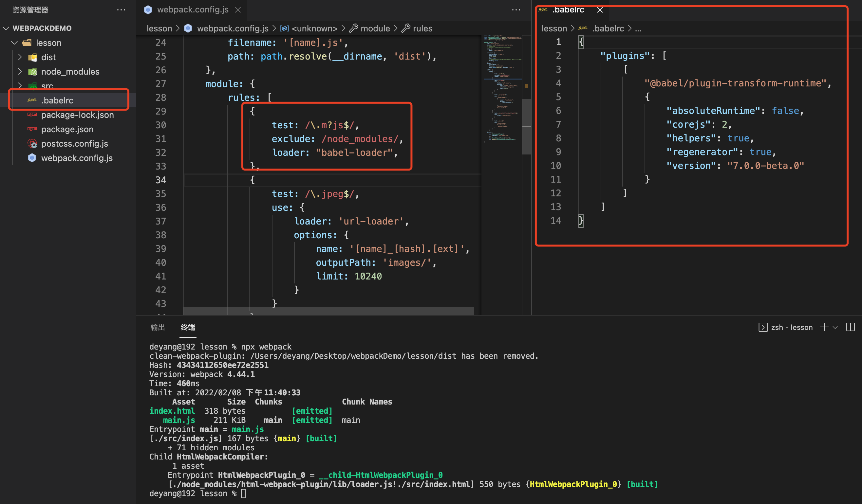Click the postcss icon beside postcss.config.js
The width and height of the screenshot is (862, 504).
32,144
